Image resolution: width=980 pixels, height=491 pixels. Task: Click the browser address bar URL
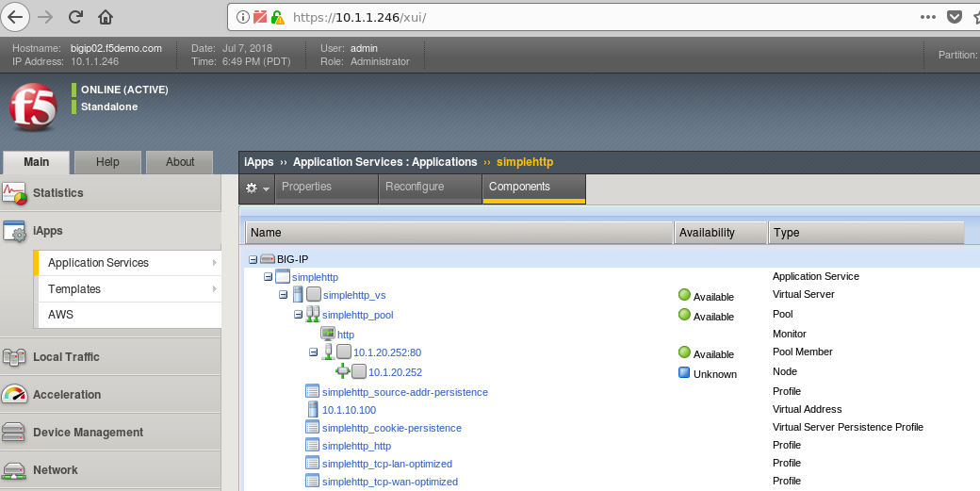359,18
